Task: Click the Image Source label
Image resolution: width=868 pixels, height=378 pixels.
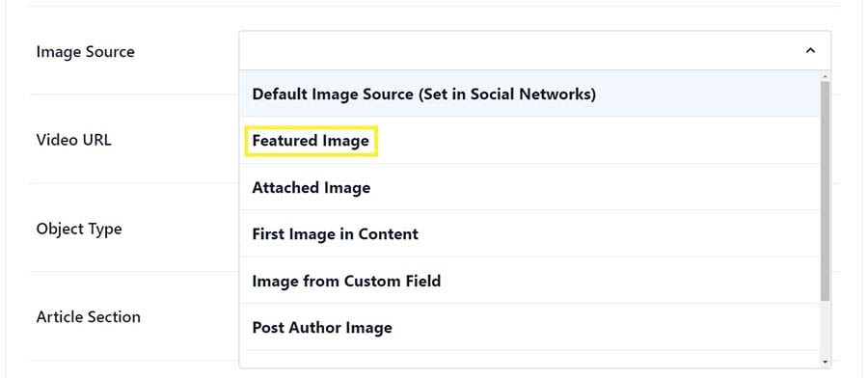Action: pos(85,51)
